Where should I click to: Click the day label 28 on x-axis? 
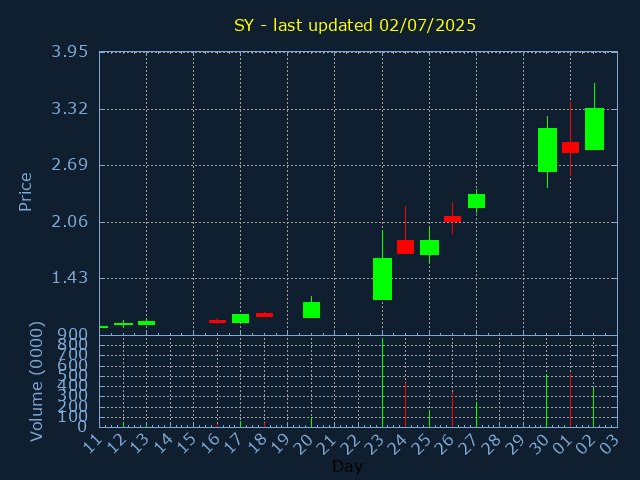[493, 444]
